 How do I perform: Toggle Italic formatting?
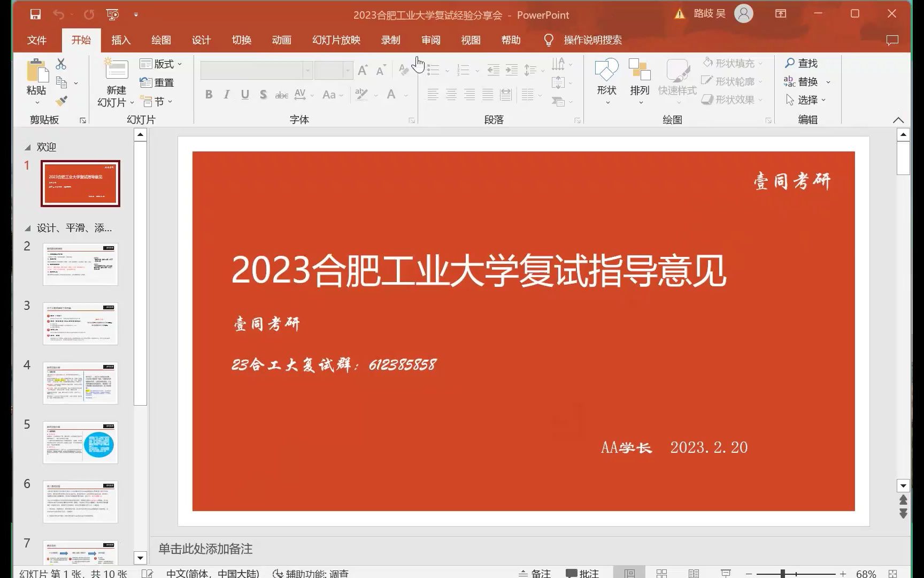click(227, 95)
